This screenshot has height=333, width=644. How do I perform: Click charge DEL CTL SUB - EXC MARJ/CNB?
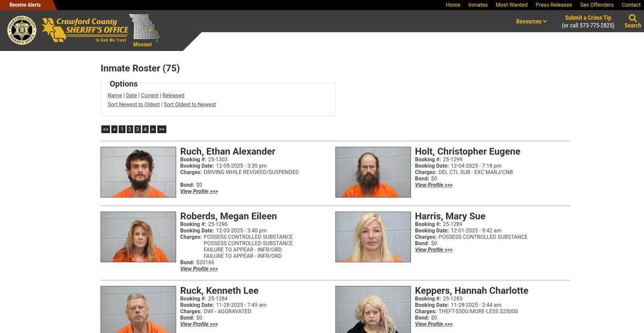point(475,172)
